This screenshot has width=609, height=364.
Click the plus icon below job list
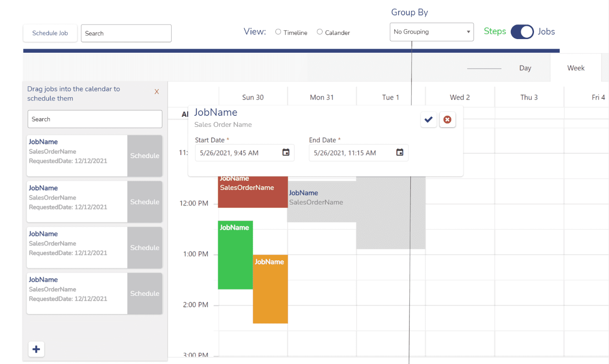(36, 349)
